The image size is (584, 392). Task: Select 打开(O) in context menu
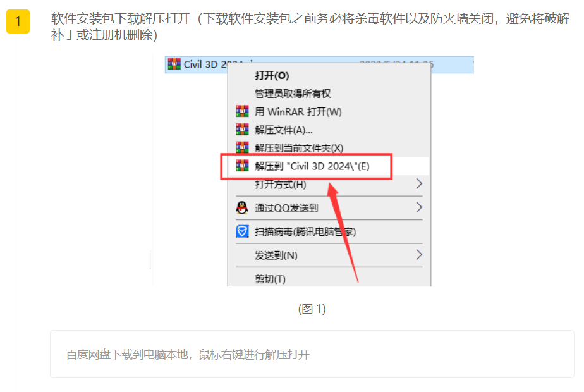(272, 76)
